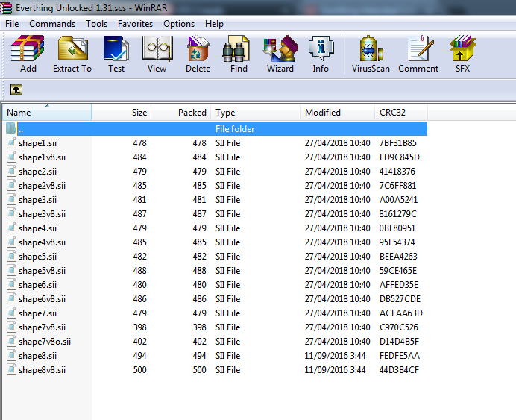
Task: Select the file name shape8.sii
Action: [x=37, y=356]
